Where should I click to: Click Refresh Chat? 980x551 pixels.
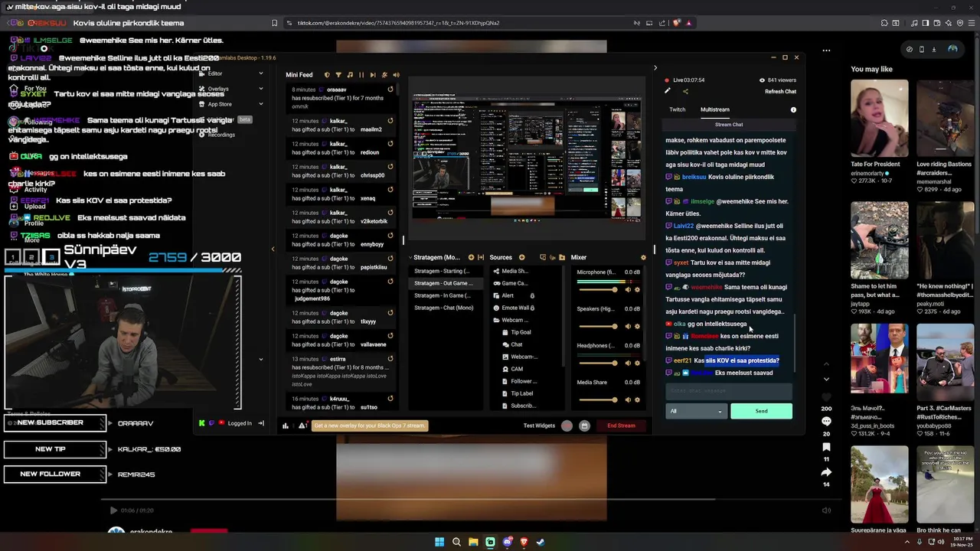click(780, 92)
